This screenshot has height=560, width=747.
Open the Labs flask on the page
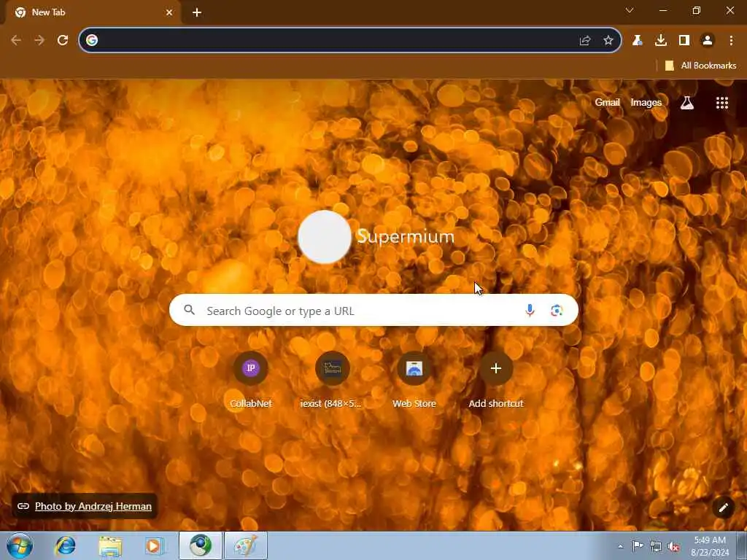click(687, 103)
